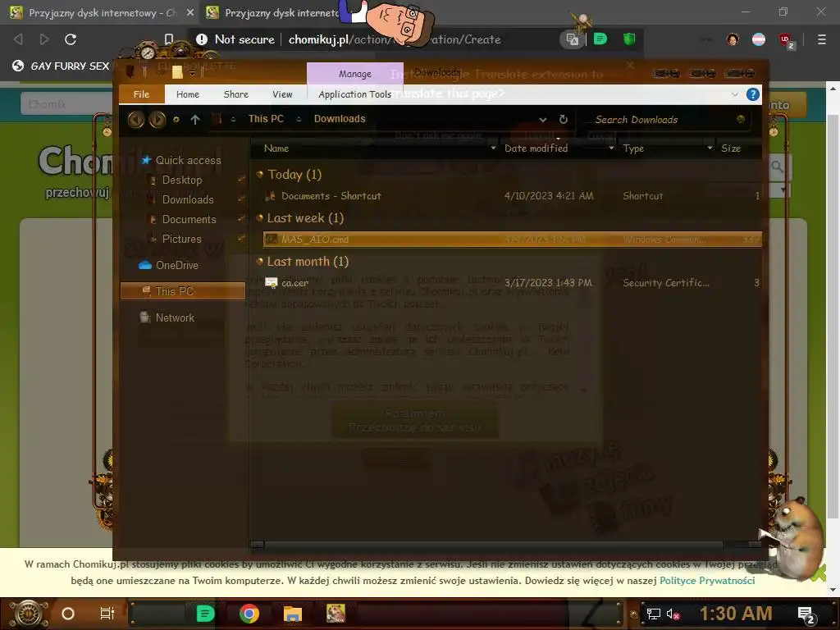Go up one folder level
Image resolution: width=840 pixels, height=630 pixels.
pyautogui.click(x=195, y=120)
